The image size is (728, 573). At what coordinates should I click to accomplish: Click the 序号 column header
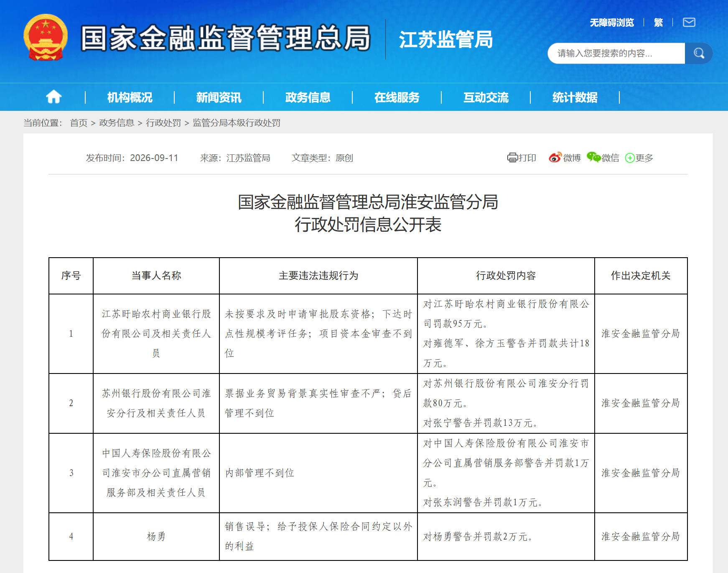pos(71,276)
